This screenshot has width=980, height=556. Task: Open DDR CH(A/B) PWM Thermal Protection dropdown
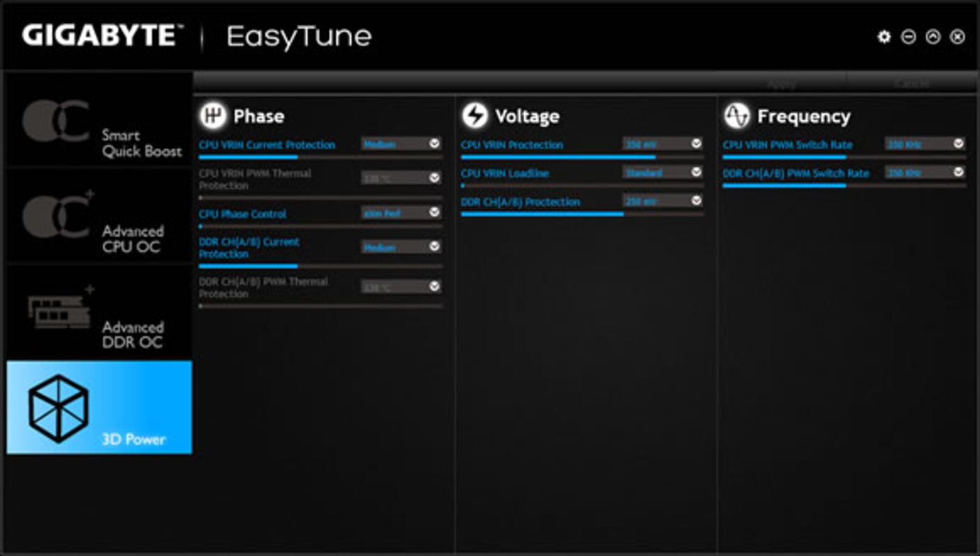(401, 286)
